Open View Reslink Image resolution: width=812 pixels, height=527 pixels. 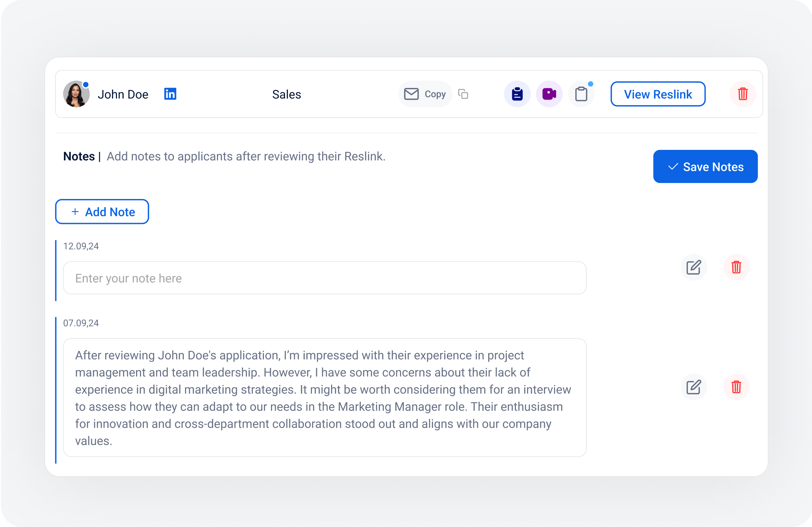click(658, 94)
